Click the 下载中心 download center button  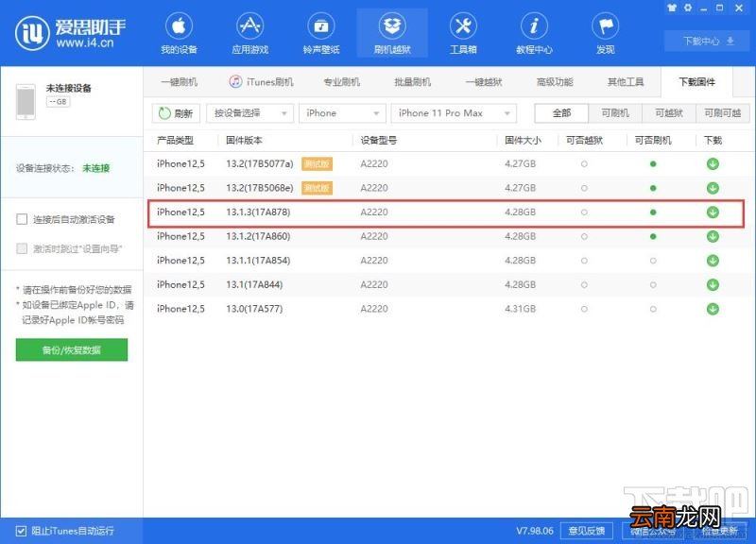tap(708, 41)
